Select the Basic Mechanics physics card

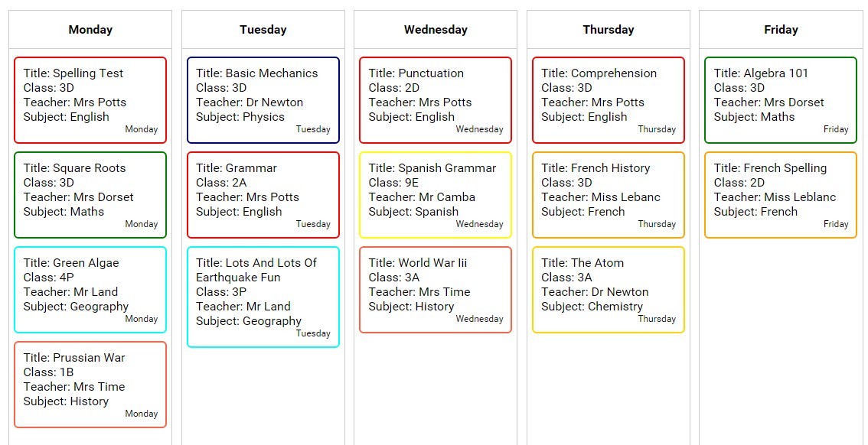point(263,100)
